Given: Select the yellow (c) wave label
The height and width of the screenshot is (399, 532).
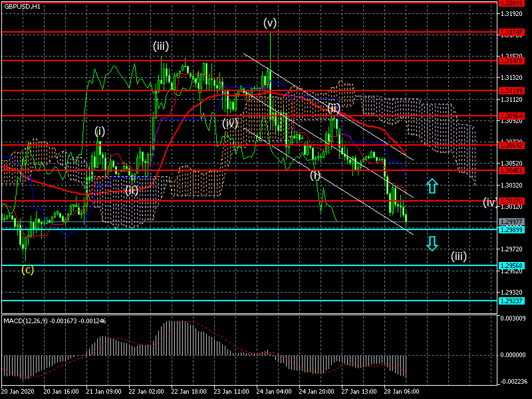Looking at the screenshot, I should tap(27, 270).
